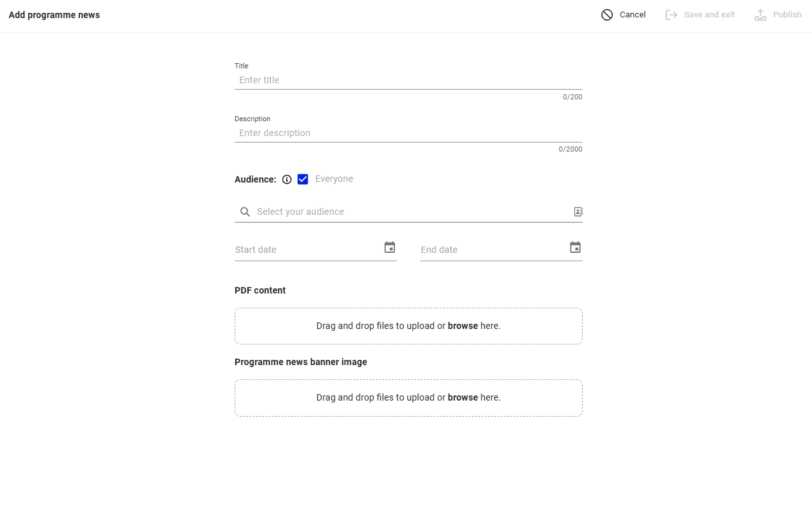Click the Add programme news heading

click(54, 15)
